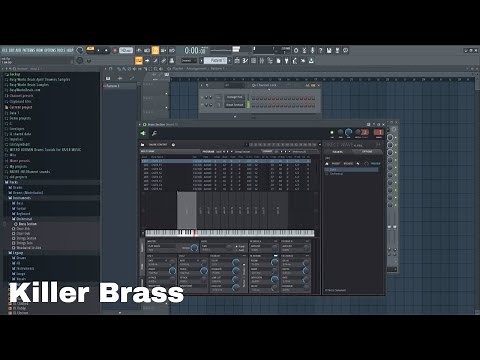480x360 pixels.
Task: Select Pattern 1 in the picker panel
Action: pyautogui.click(x=120, y=86)
